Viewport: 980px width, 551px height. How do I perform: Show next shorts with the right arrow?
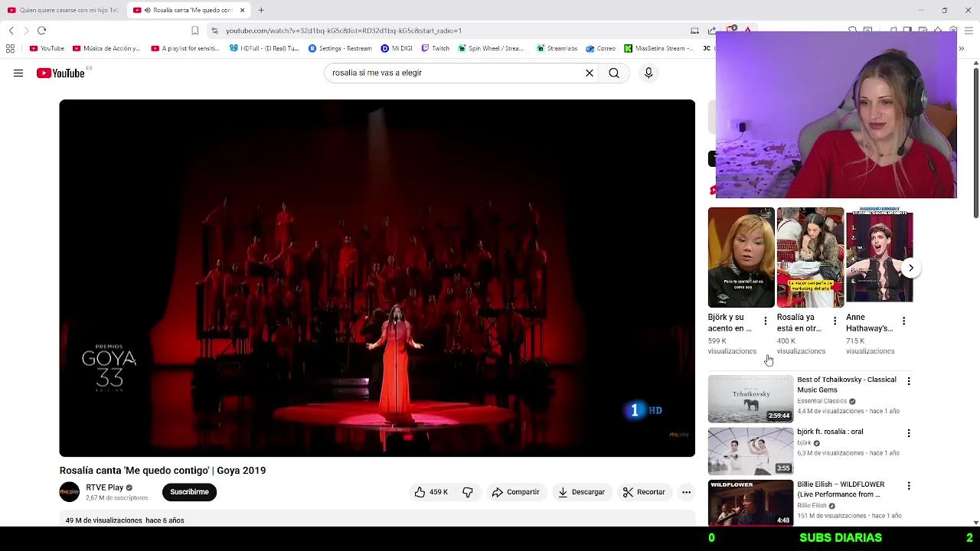[910, 268]
